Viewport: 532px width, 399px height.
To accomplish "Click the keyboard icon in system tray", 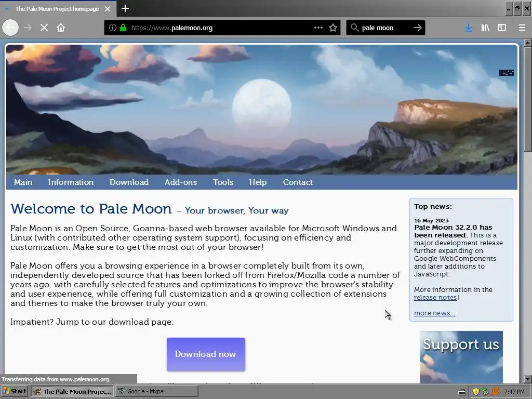I will click(462, 392).
